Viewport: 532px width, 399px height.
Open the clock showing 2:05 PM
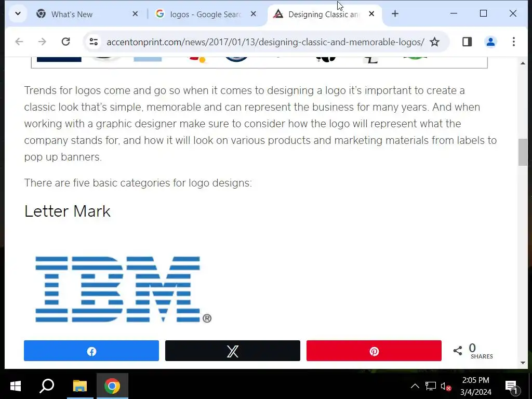point(476,386)
